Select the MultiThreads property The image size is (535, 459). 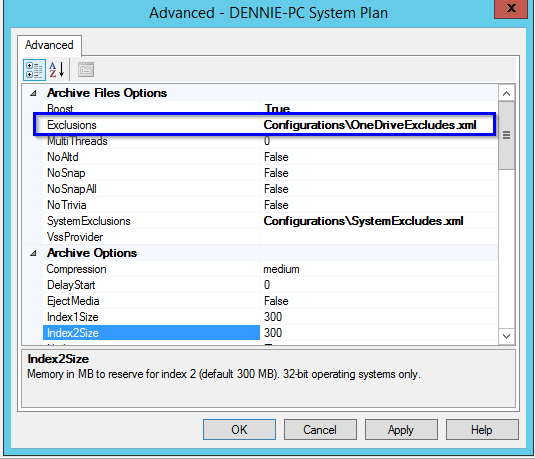tap(77, 141)
